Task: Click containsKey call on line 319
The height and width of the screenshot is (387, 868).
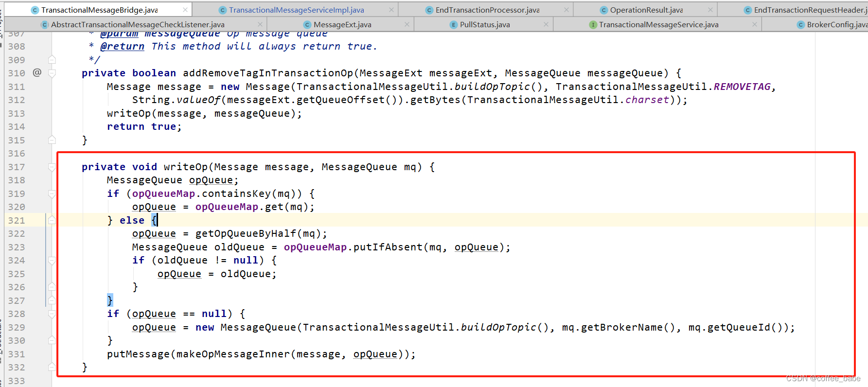Action: click(x=236, y=193)
